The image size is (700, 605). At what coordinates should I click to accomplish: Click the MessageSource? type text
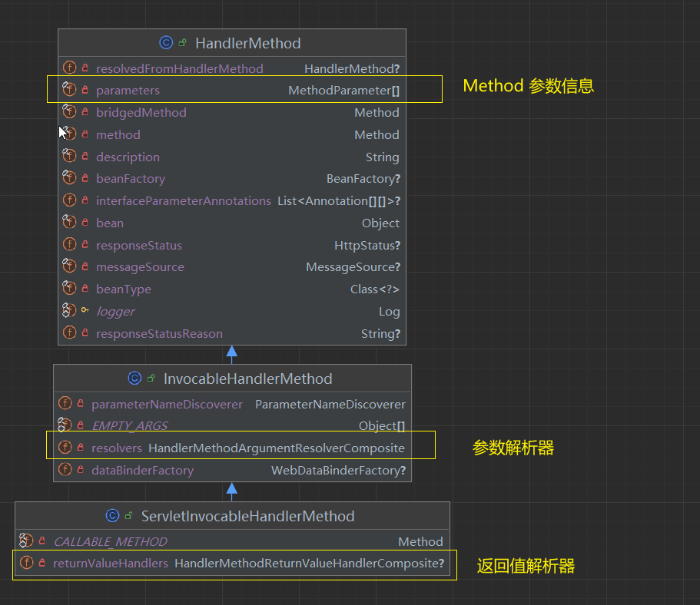[x=353, y=267]
